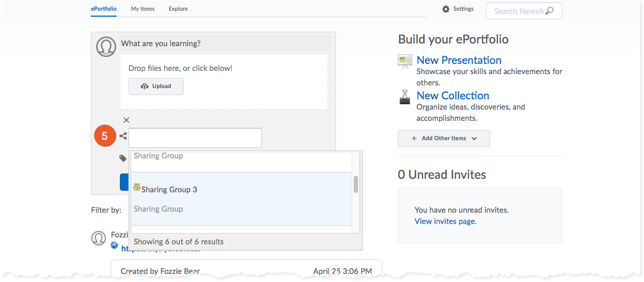The height and width of the screenshot is (282, 644).
Task: Click the tag icon below share field
Action: point(123,158)
